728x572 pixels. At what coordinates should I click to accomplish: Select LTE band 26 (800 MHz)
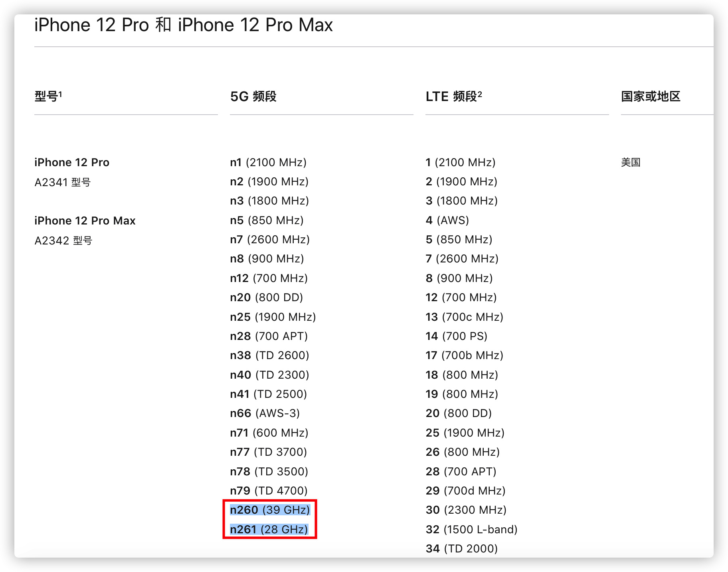click(463, 452)
